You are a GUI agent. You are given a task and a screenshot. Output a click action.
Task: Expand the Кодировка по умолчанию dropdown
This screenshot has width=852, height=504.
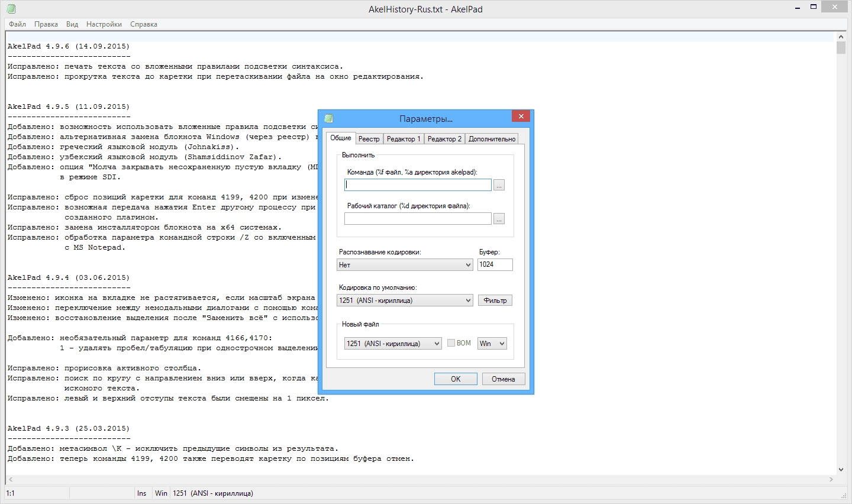405,301
